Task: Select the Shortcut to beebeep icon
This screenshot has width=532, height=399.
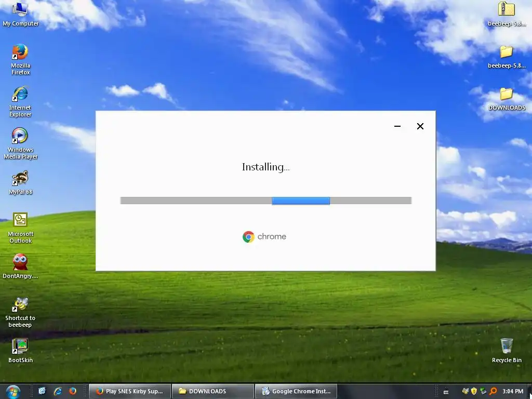Action: tap(20, 312)
